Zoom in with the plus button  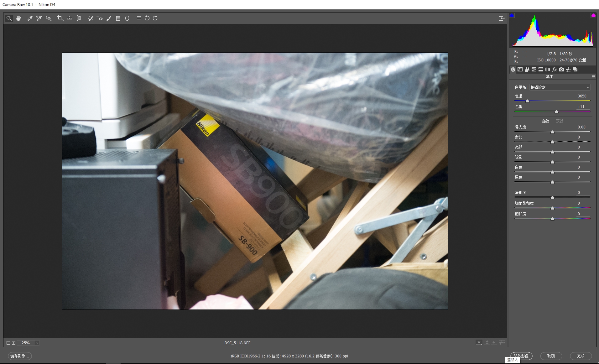pyautogui.click(x=13, y=343)
